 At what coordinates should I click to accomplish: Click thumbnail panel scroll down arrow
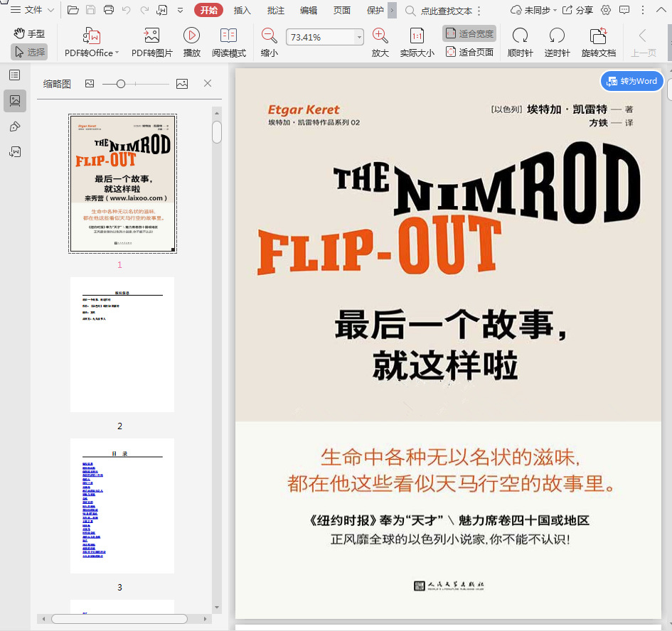coord(217,608)
